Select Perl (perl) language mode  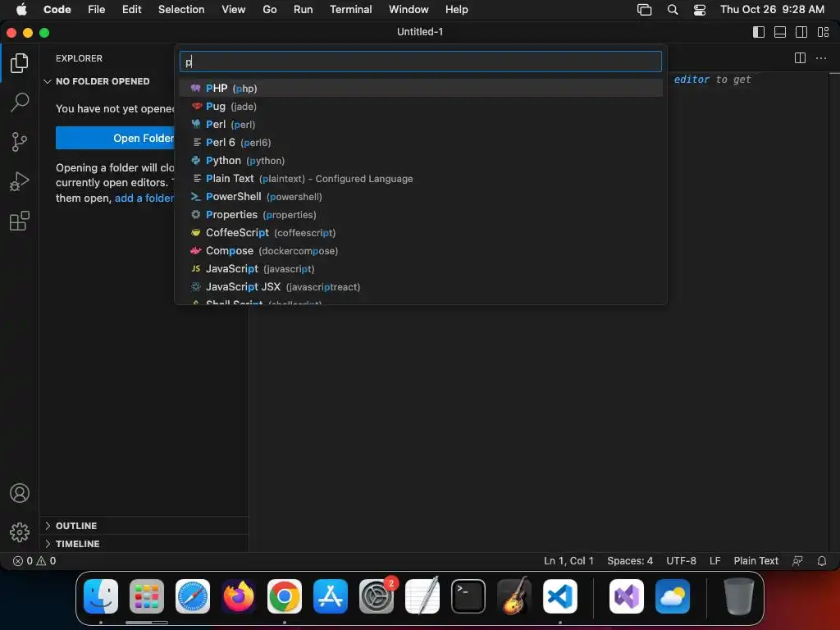tap(421, 125)
